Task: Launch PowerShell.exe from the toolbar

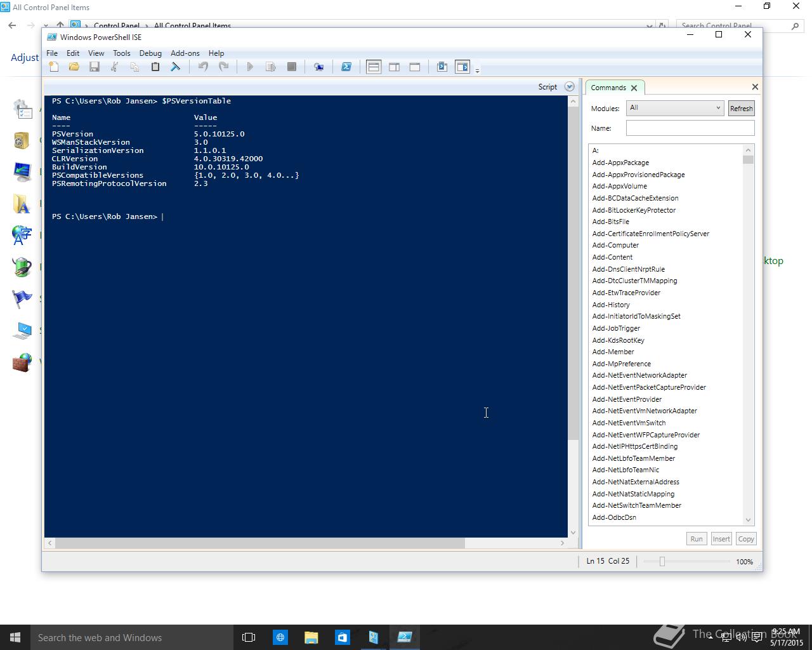Action: (x=346, y=67)
